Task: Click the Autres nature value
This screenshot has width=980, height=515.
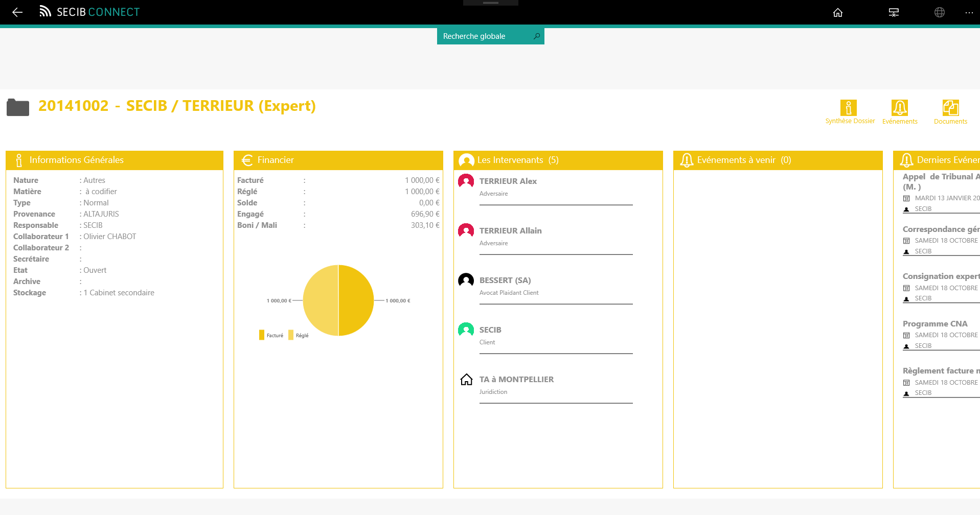Action: [x=95, y=180]
